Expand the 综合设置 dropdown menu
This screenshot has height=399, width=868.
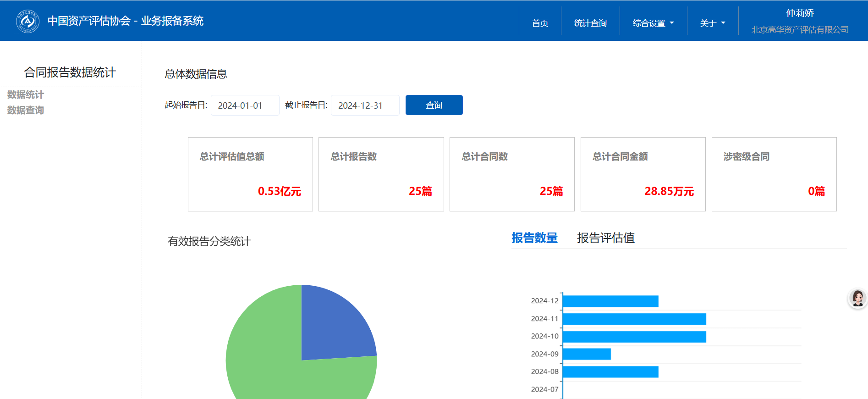click(653, 23)
